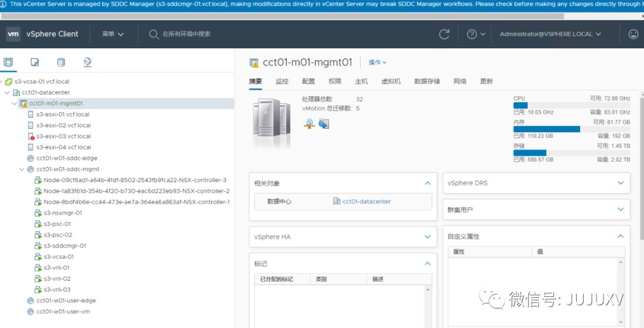Click the host icon of s3-esxi-01.vcf.local

pyautogui.click(x=30, y=115)
